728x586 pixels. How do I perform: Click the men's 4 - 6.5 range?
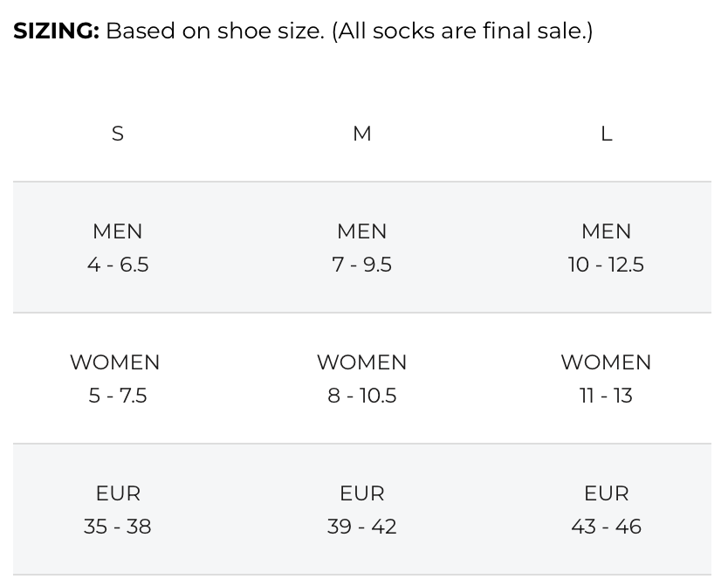pyautogui.click(x=118, y=265)
